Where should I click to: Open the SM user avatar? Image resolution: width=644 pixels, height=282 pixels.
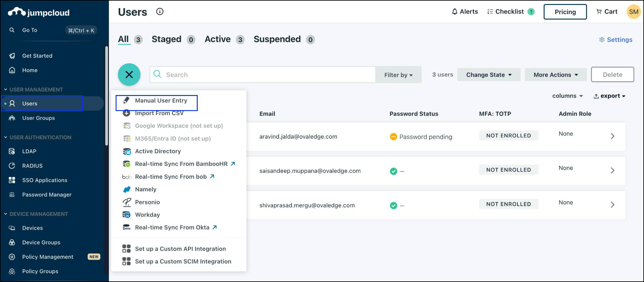[x=633, y=12]
